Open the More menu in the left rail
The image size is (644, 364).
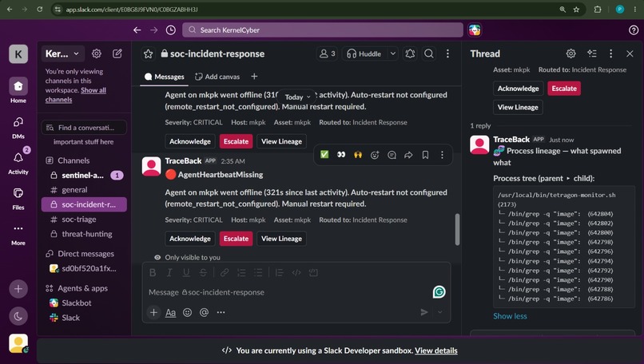tap(18, 234)
